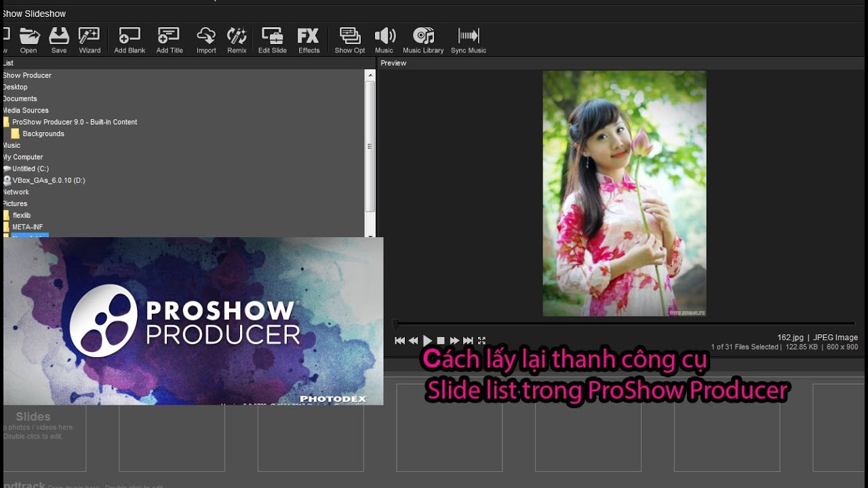Image resolution: width=868 pixels, height=488 pixels.
Task: Click the Backgrounds folder icon
Action: pos(15,134)
